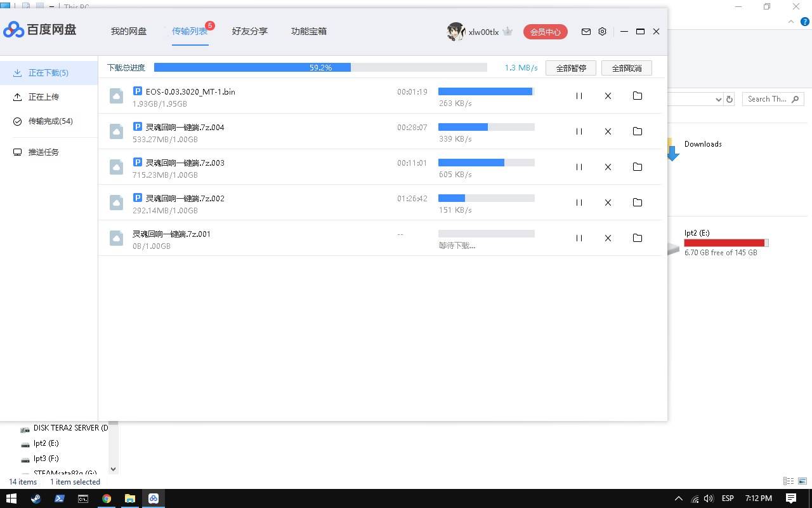Click navigation pane scroll down arrow

(x=113, y=469)
